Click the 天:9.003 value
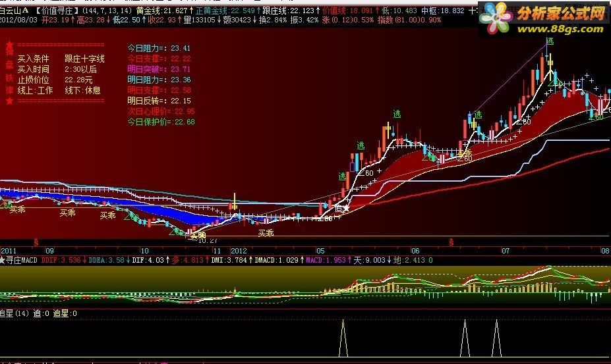The image size is (611, 364). pyautogui.click(x=369, y=260)
